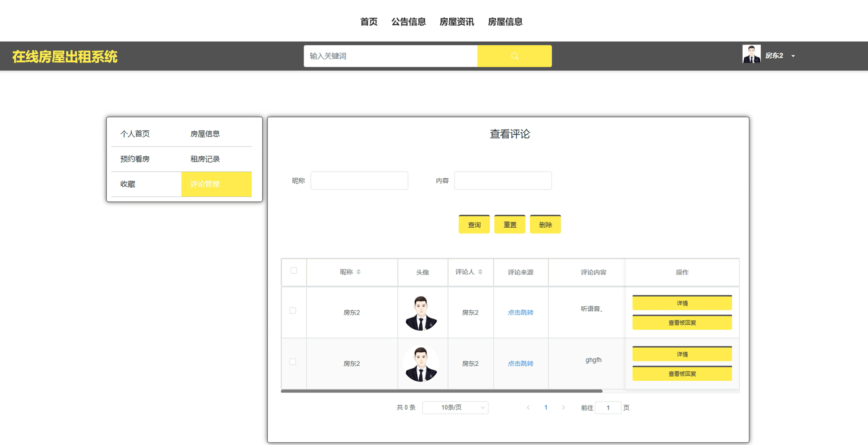Sort table by 昵称 column arrows
The height and width of the screenshot is (445, 868).
coord(358,272)
